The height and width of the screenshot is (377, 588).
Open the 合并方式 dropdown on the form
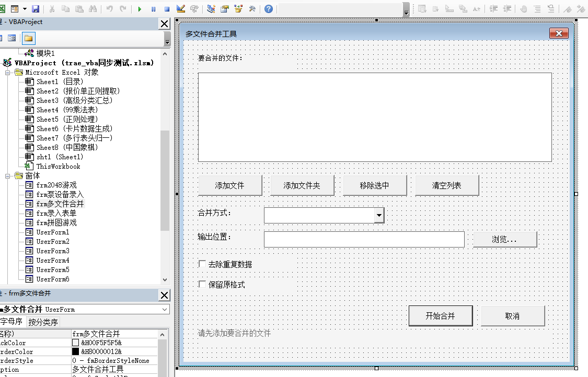coord(378,215)
